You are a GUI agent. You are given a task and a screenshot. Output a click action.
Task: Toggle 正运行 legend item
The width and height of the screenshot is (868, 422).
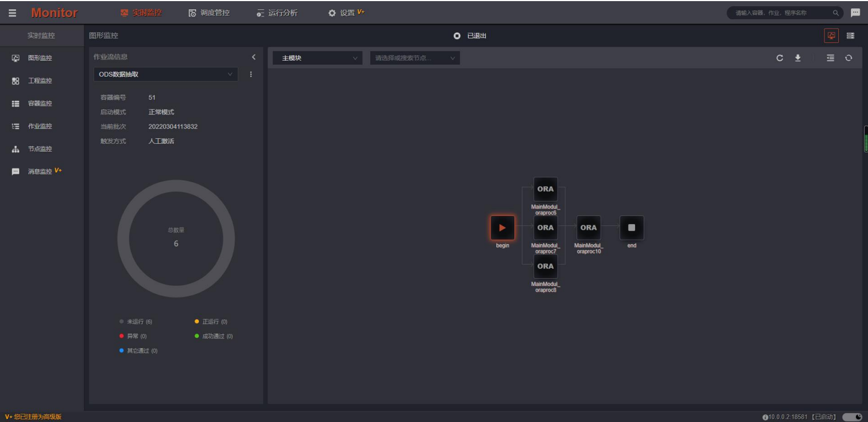point(211,322)
